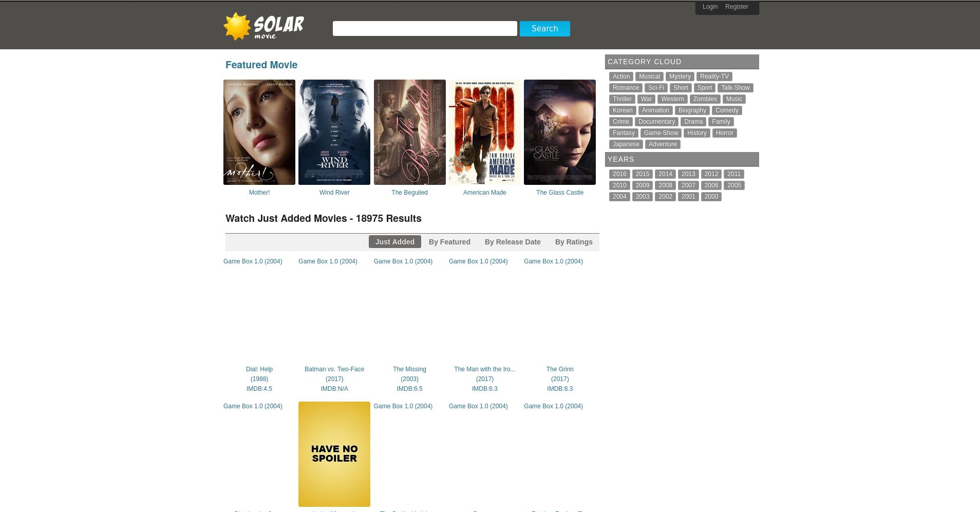Open the Horror category

point(724,133)
